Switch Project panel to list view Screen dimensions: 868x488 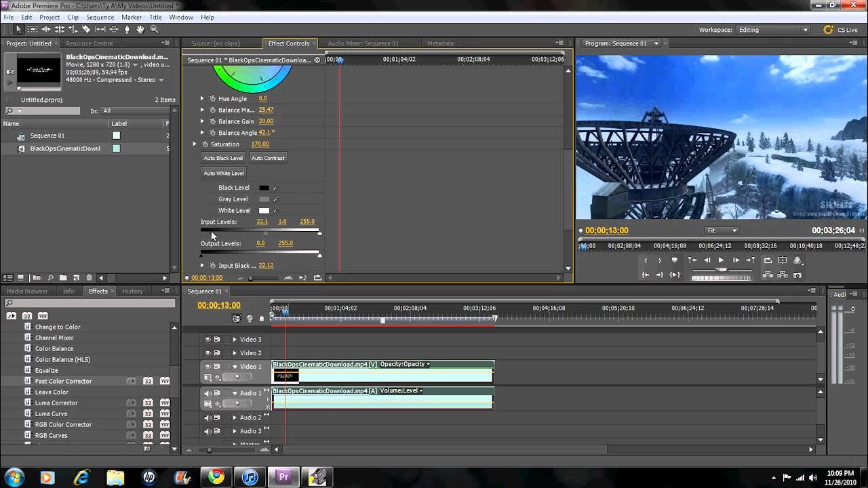[x=8, y=278]
